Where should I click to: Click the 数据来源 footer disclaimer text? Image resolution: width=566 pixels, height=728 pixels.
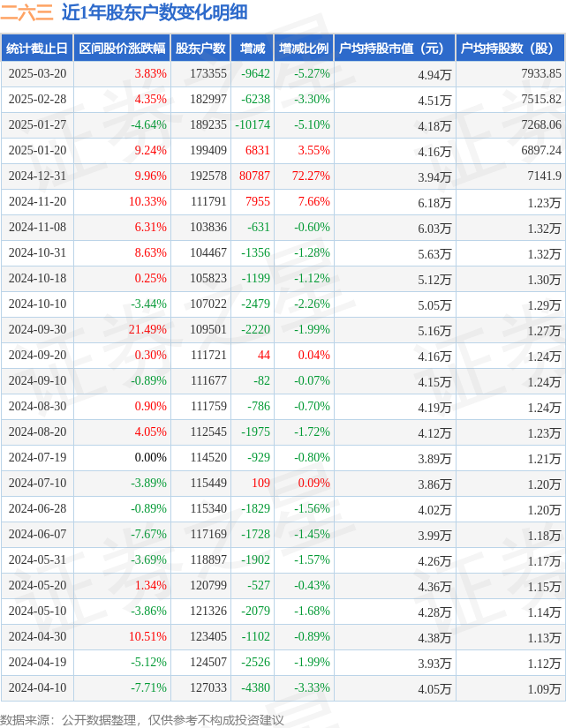click(x=142, y=720)
